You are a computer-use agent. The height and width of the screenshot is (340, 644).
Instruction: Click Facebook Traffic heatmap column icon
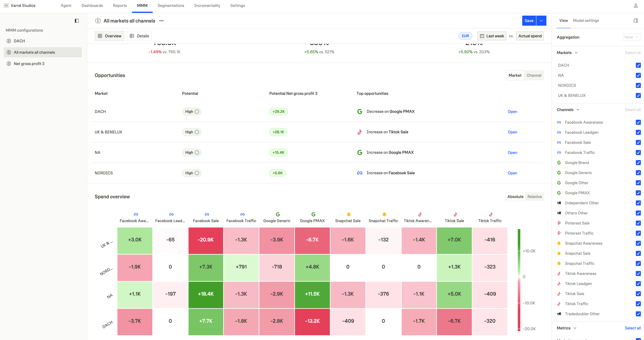[x=242, y=214]
